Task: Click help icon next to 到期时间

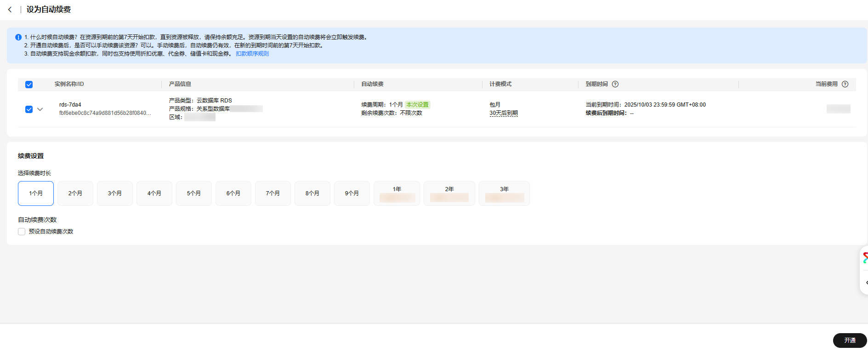Action: [x=615, y=84]
